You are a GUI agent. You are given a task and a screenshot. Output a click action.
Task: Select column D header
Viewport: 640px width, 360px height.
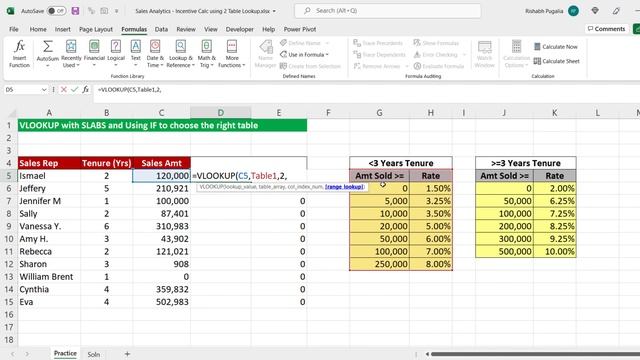(x=220, y=113)
